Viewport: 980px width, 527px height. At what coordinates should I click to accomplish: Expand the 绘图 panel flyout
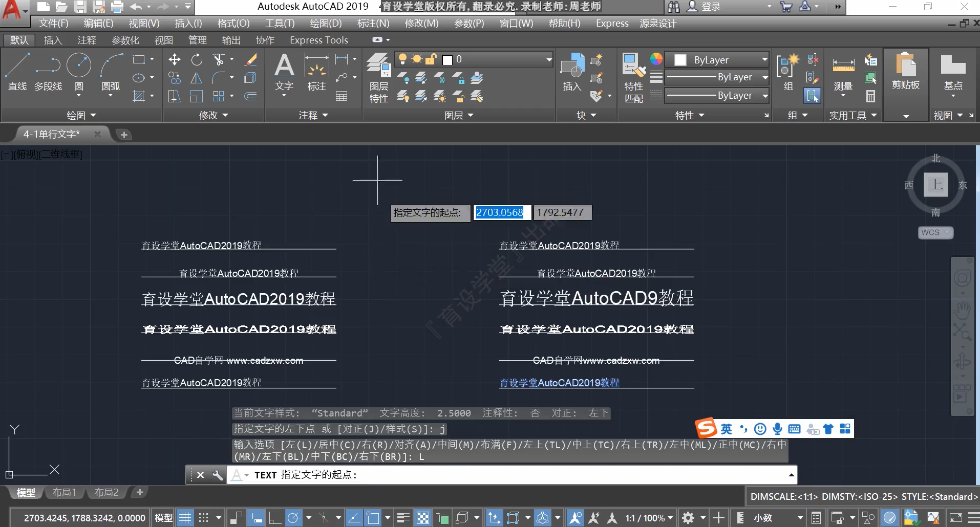81,116
